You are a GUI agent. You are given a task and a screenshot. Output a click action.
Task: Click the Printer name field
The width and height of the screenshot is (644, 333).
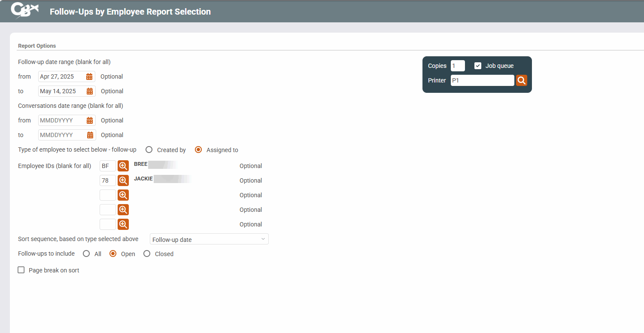482,80
